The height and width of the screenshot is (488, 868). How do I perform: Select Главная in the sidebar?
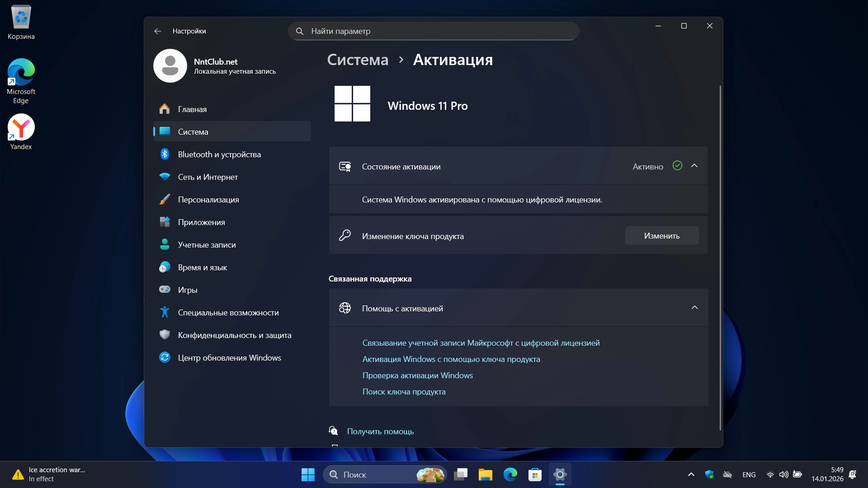pyautogui.click(x=192, y=109)
